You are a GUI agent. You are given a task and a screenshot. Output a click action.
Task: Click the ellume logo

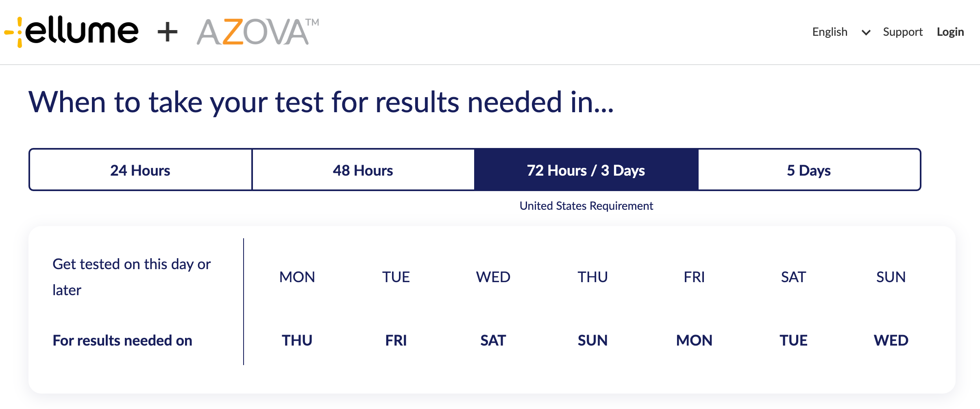pyautogui.click(x=72, y=32)
